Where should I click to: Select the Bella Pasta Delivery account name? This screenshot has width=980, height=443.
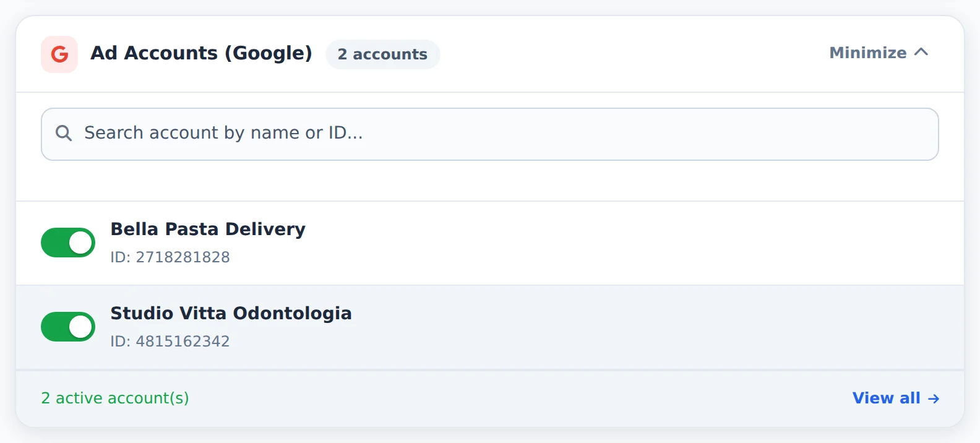click(x=208, y=230)
